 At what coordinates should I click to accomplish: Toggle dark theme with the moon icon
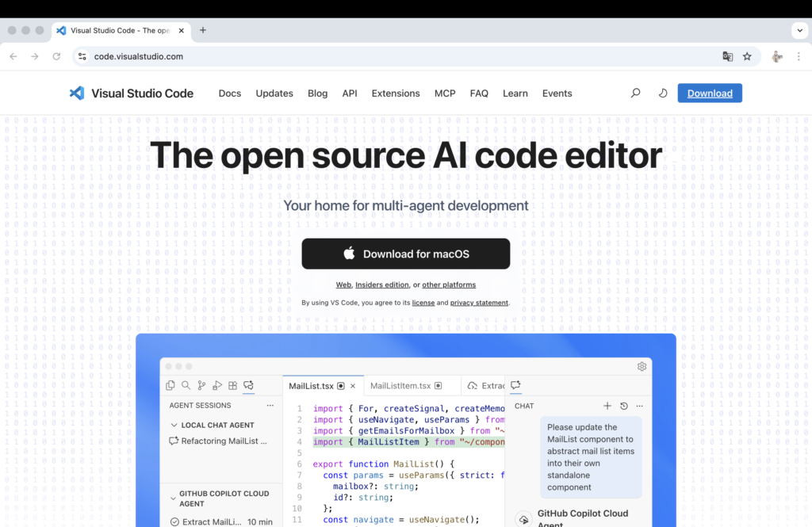tap(663, 94)
